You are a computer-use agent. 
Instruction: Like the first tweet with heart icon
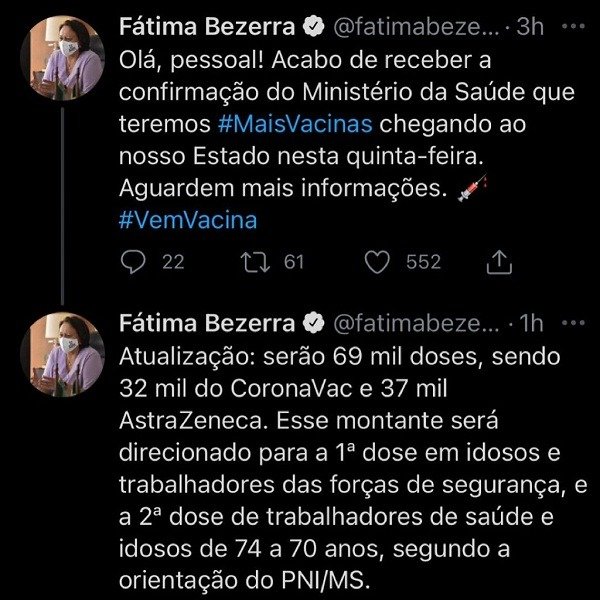pos(377,262)
